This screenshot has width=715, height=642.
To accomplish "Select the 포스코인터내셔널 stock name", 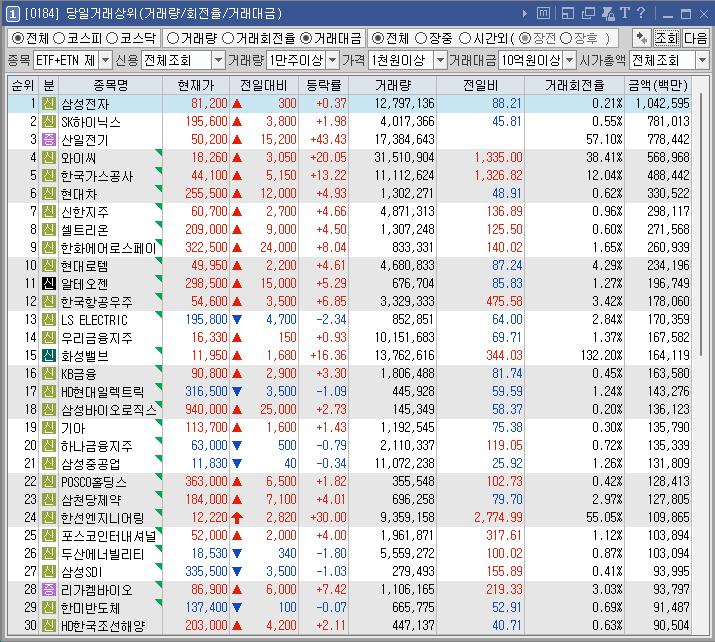I will [109, 536].
